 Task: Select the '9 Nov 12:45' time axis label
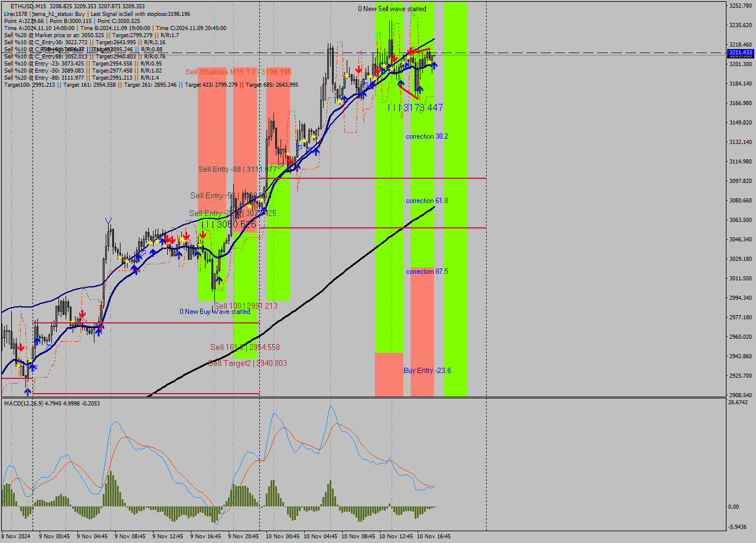click(x=168, y=537)
